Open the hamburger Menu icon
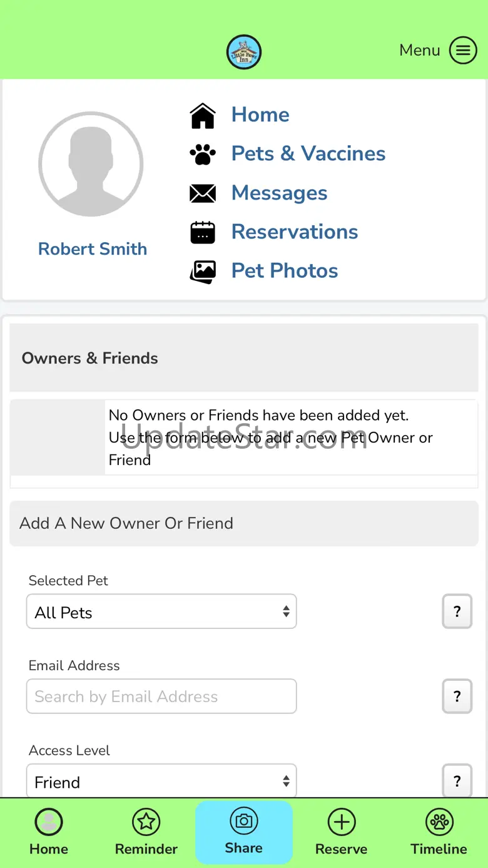This screenshot has height=868, width=488. point(463,50)
